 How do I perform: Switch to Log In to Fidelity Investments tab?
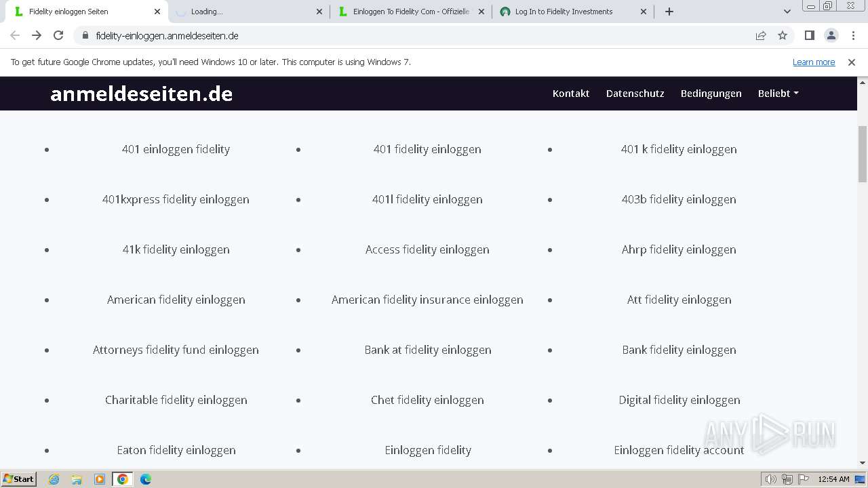pos(573,12)
